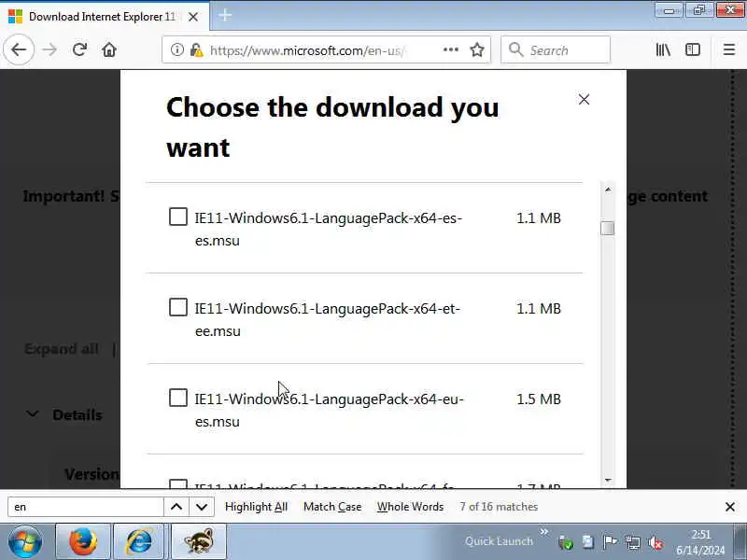Click the IE11 LanguagePack x64-es-es.msu file name

click(x=329, y=229)
